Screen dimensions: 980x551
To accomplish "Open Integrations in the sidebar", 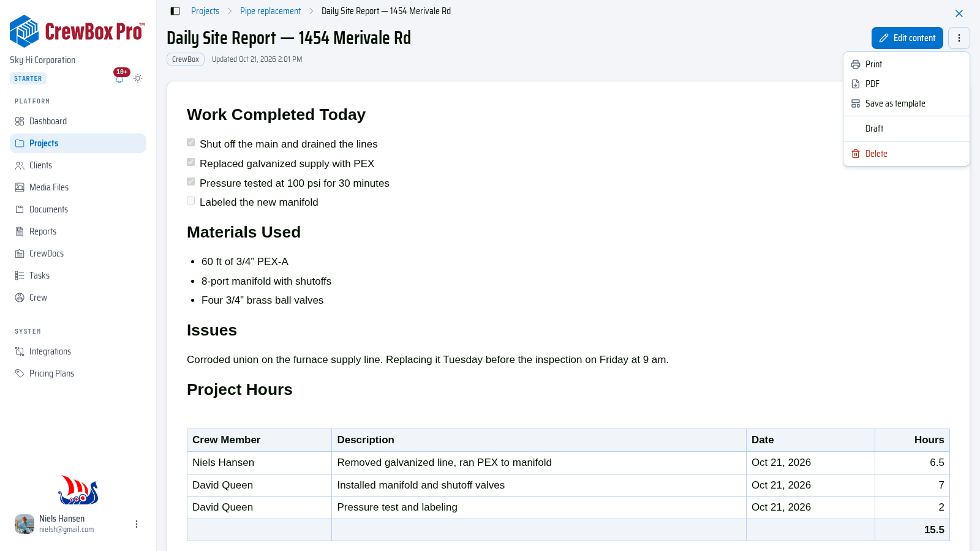I will click(x=78, y=351).
